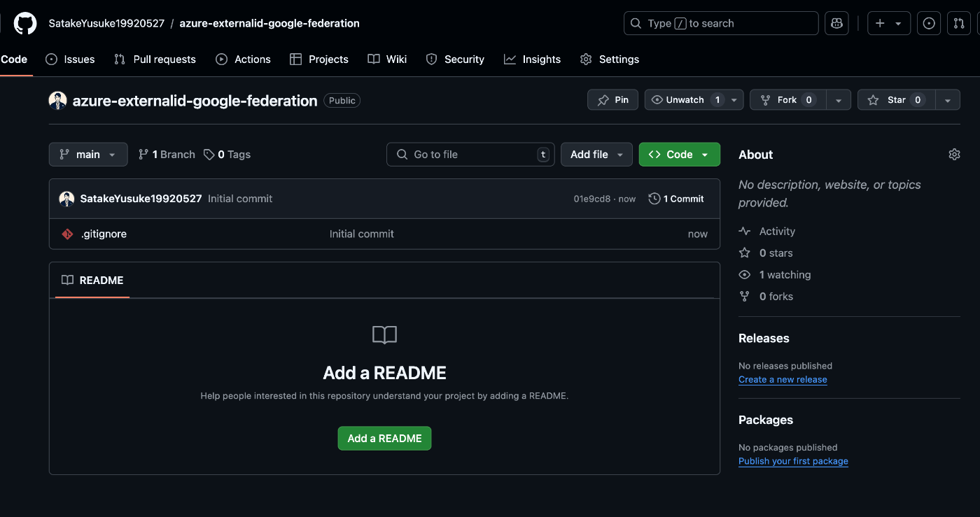Switch to the Insights tab
This screenshot has height=517, width=980.
coord(532,59)
